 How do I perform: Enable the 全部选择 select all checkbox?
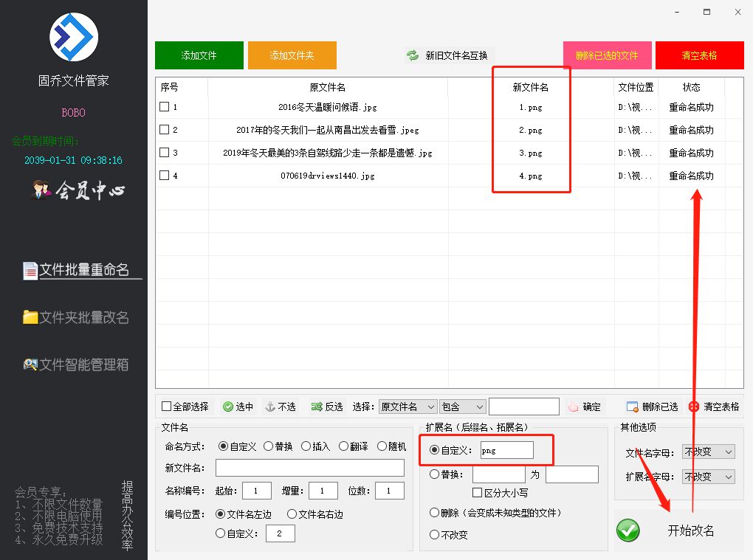pos(167,406)
